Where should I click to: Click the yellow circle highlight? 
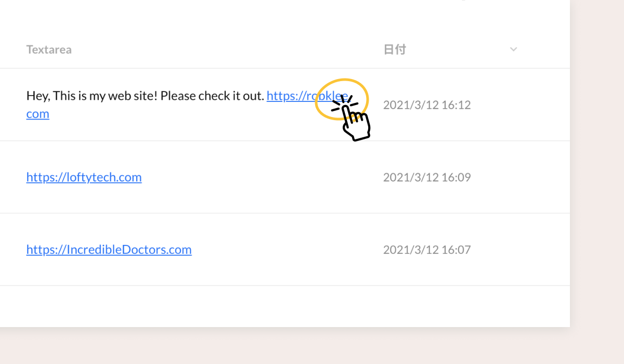tap(342, 99)
